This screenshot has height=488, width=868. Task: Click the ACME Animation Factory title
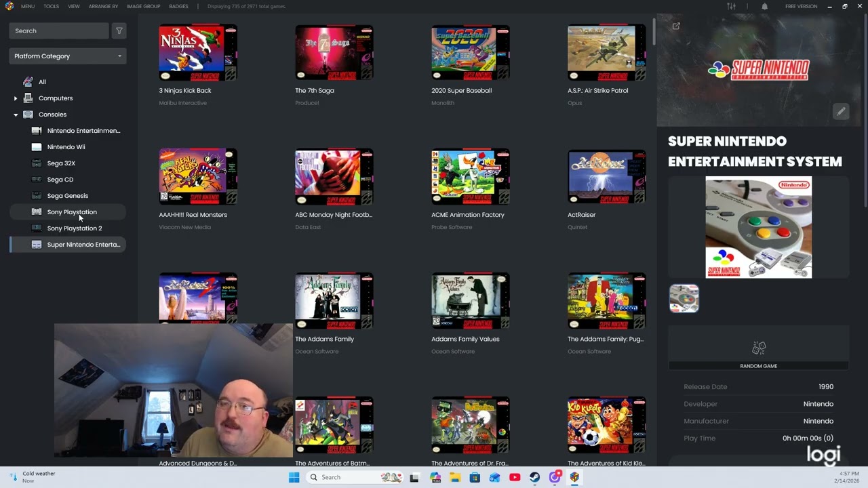[x=468, y=215]
